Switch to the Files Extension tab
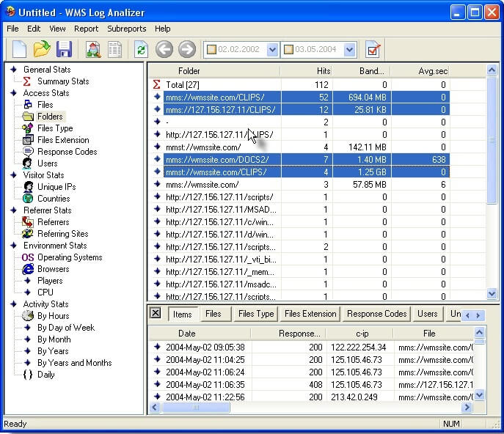504x434 pixels. click(x=310, y=314)
